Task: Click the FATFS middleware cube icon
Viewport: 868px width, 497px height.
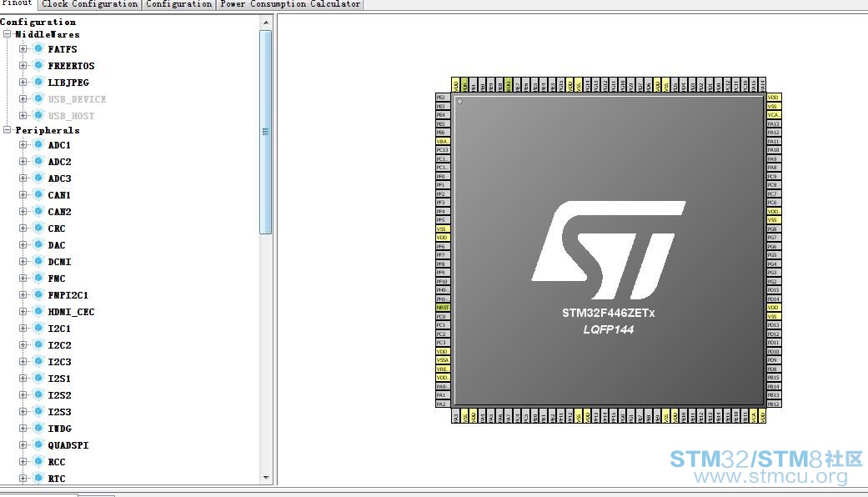Action: click(38, 48)
